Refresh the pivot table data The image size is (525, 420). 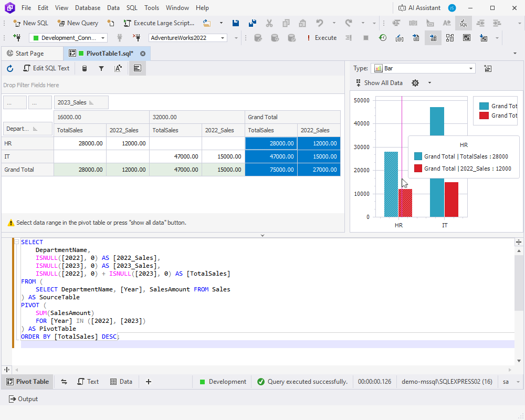[9, 68]
